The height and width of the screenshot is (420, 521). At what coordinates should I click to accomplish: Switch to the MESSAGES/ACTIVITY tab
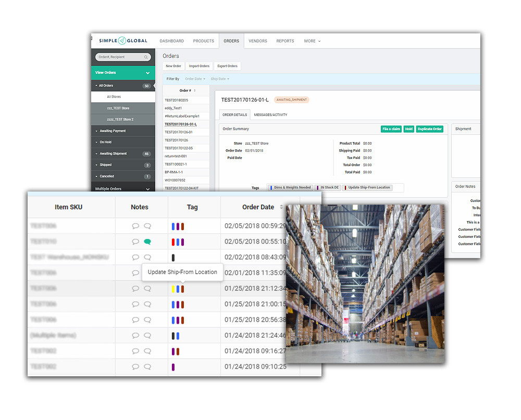click(x=270, y=115)
